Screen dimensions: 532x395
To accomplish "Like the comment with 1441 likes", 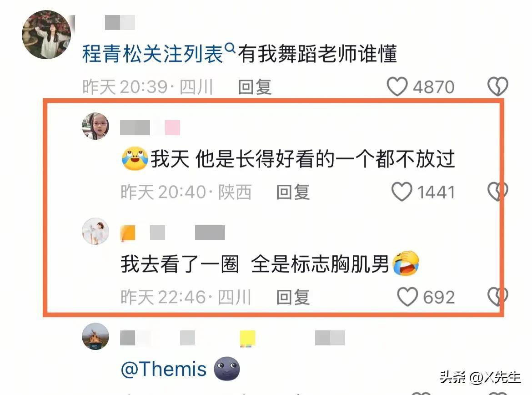I will (402, 192).
